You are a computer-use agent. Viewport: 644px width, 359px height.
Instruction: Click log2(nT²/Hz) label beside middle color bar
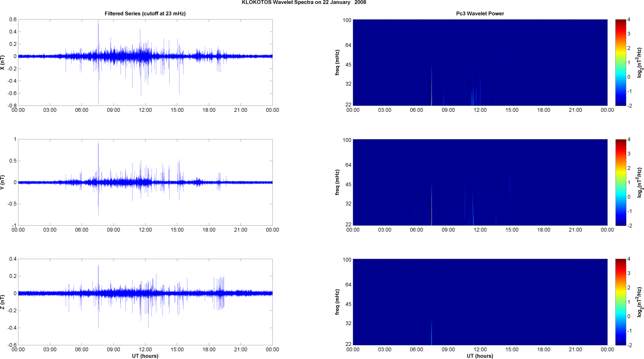pos(640,182)
